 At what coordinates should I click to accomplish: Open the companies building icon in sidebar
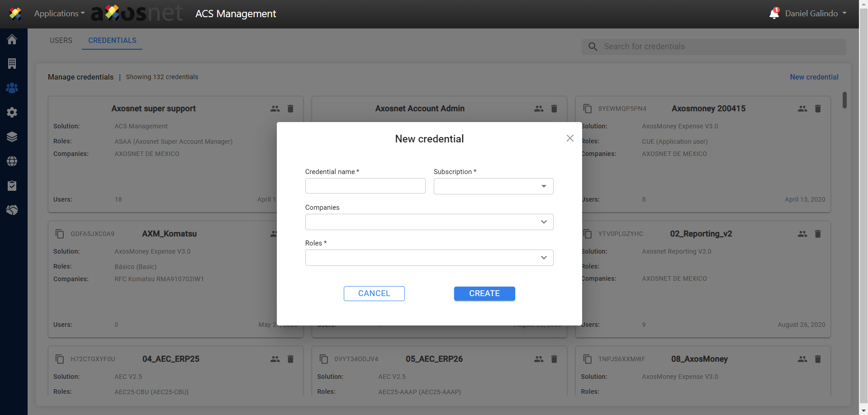pyautogui.click(x=12, y=64)
